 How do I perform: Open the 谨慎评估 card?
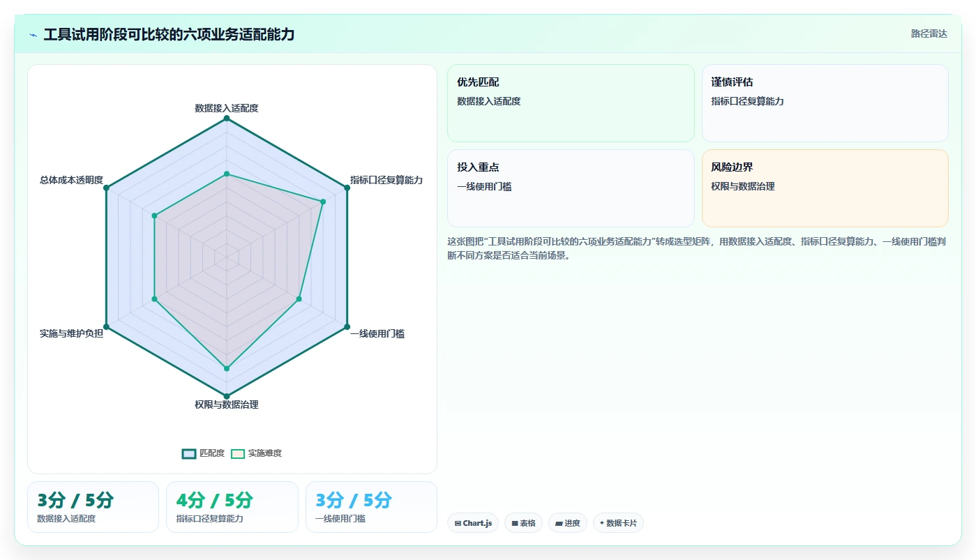825,103
